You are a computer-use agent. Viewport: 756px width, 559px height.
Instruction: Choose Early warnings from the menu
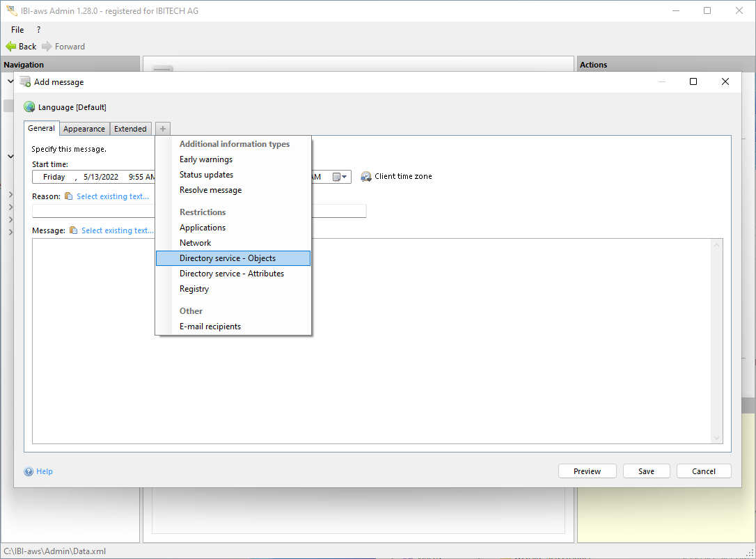point(206,159)
